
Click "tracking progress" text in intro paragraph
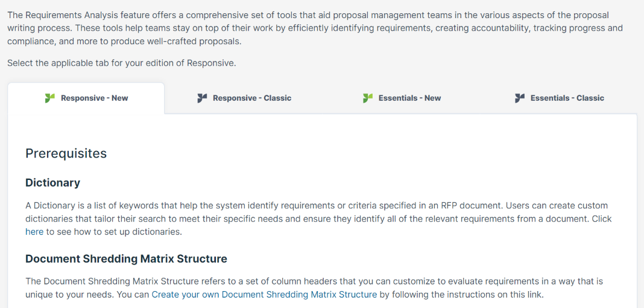pos(563,29)
